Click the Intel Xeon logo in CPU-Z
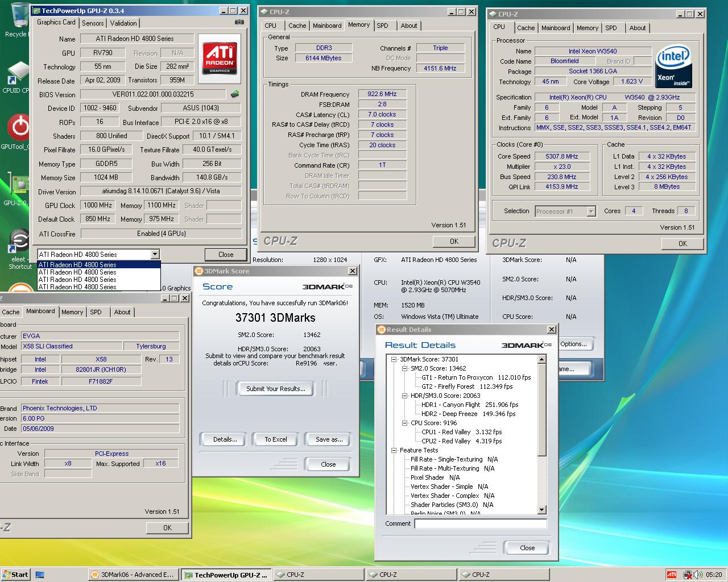The image size is (728, 582). point(673,67)
